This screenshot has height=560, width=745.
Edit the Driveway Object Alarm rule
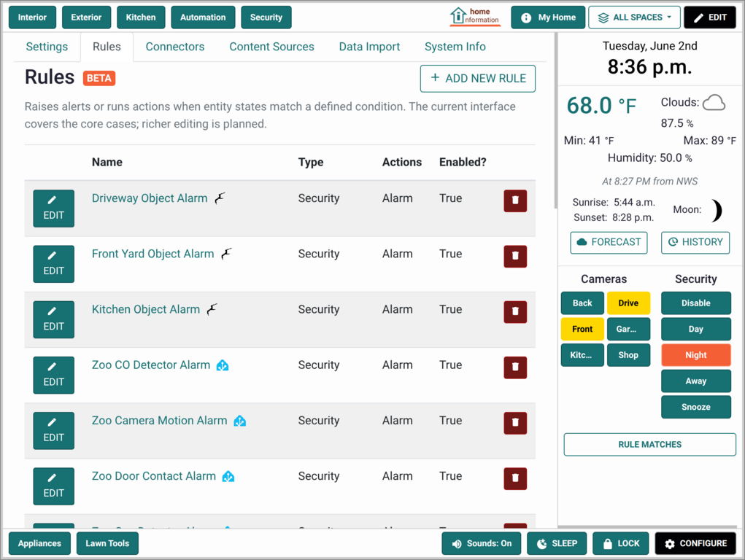[54, 208]
